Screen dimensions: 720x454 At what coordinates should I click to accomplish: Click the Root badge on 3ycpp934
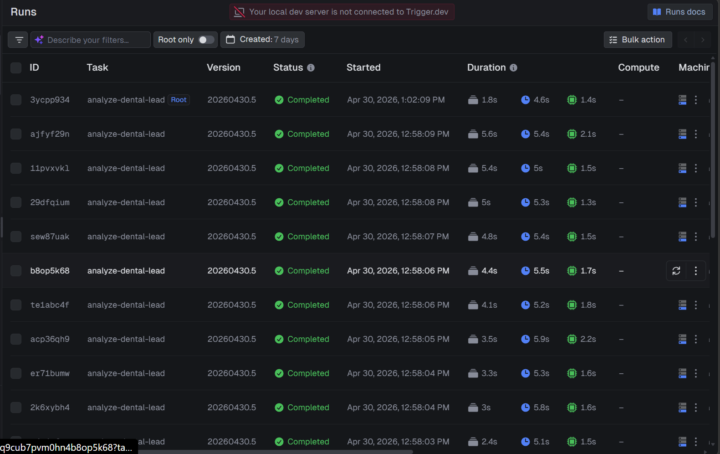pyautogui.click(x=179, y=100)
